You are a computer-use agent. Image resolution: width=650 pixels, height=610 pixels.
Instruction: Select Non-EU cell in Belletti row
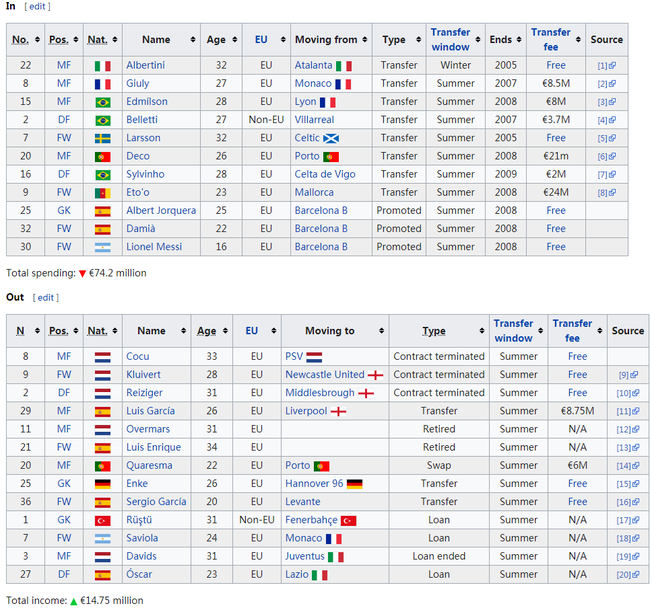(266, 120)
